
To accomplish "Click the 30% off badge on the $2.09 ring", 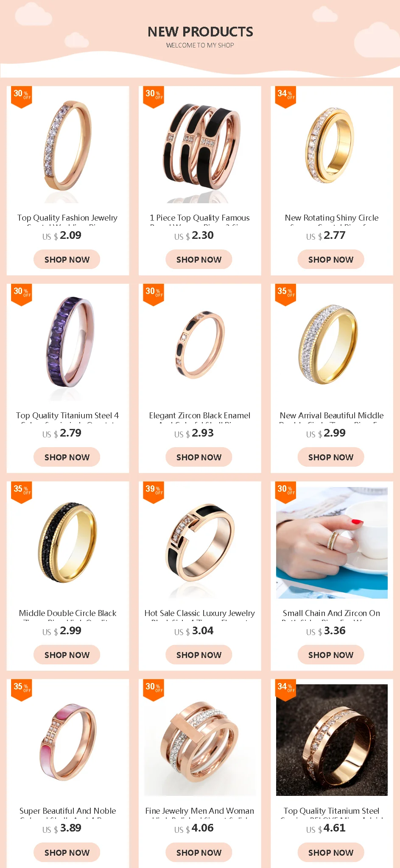I will [x=22, y=97].
